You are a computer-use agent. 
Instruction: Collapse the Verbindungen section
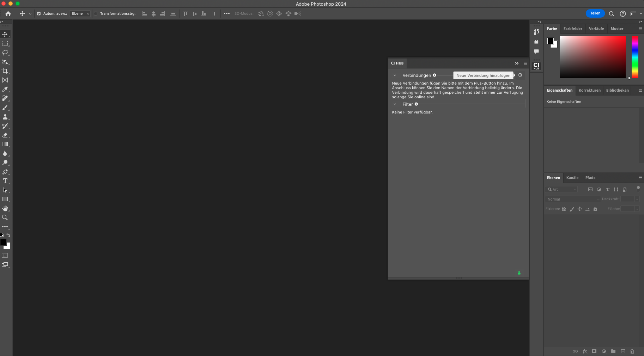click(x=395, y=75)
